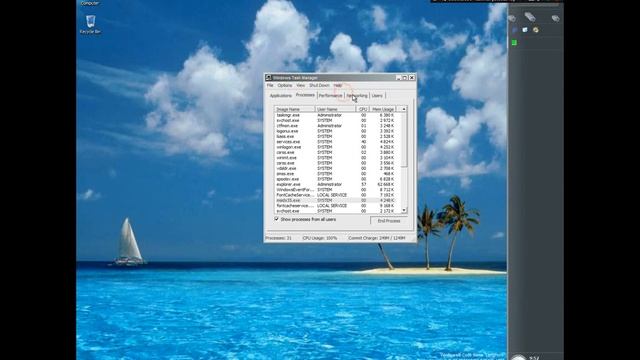Click the process list scroll down arrow

404,211
